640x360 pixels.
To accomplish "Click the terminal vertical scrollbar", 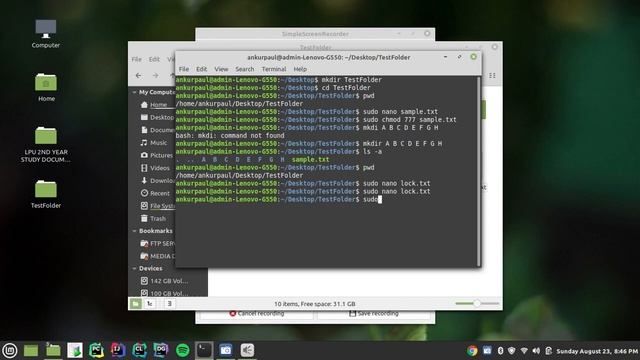I will 478,171.
